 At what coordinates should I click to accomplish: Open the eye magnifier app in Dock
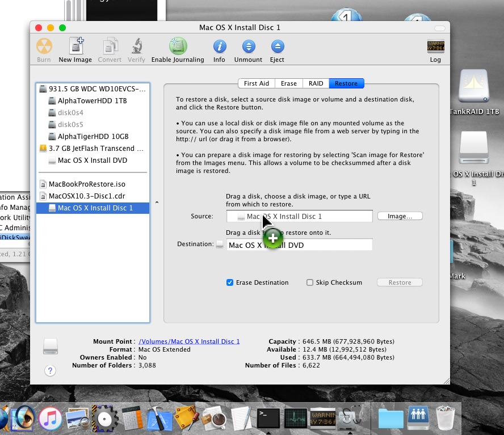(x=23, y=418)
